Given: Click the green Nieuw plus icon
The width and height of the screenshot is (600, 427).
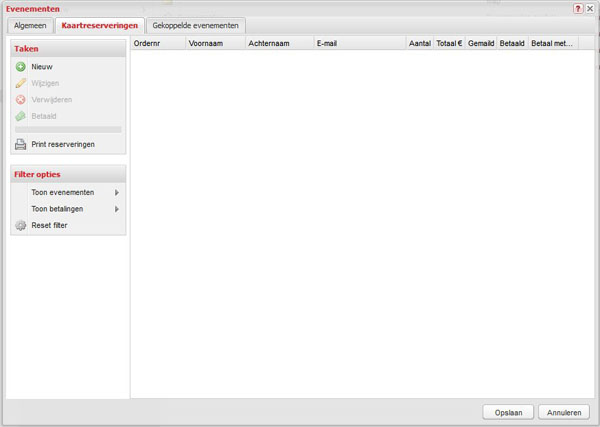Looking at the screenshot, I should 21,67.
